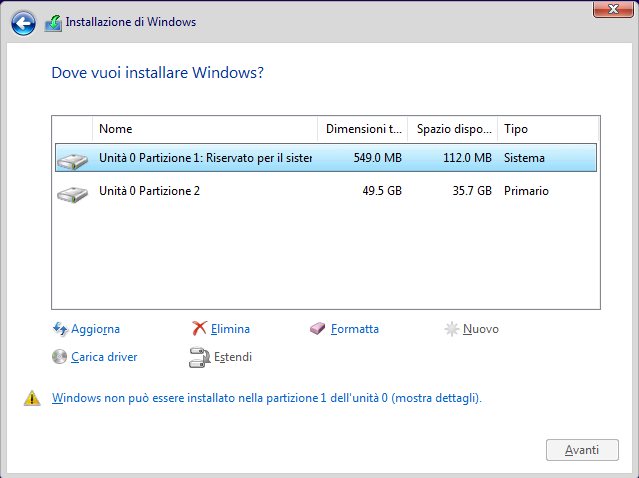Click the yellow warning triangle icon
Viewport: 639px width, 478px height.
coord(33,398)
